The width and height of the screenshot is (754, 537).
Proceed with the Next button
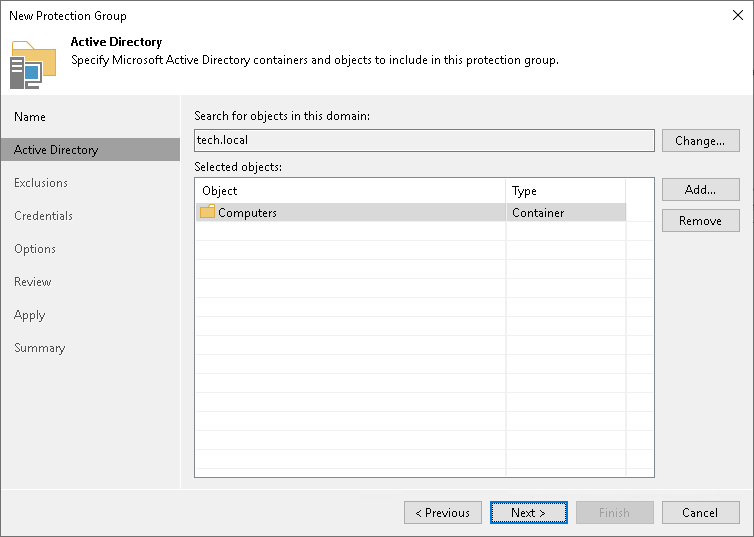click(528, 513)
